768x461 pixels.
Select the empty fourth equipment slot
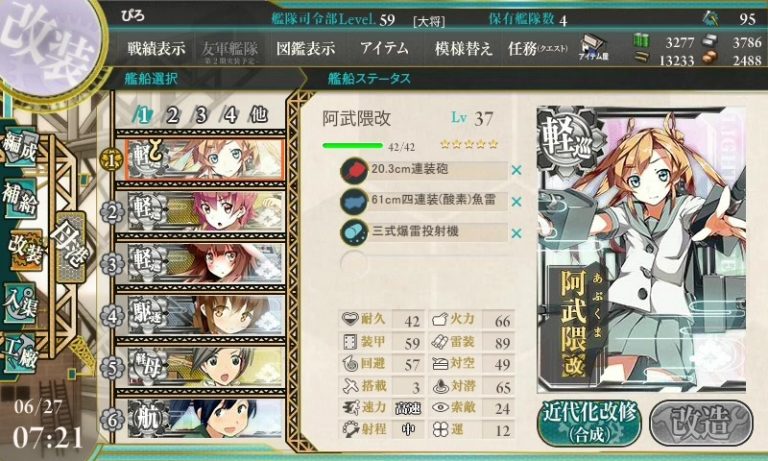[x=424, y=263]
